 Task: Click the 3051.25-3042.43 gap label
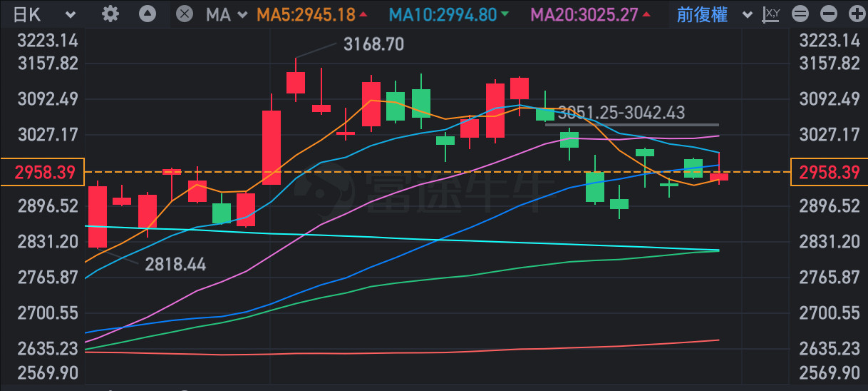point(621,112)
